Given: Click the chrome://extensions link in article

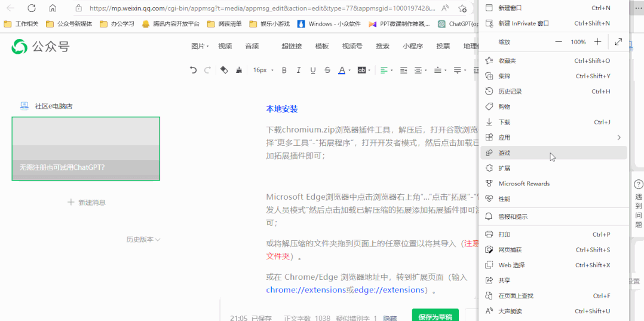Looking at the screenshot, I should coord(305,290).
